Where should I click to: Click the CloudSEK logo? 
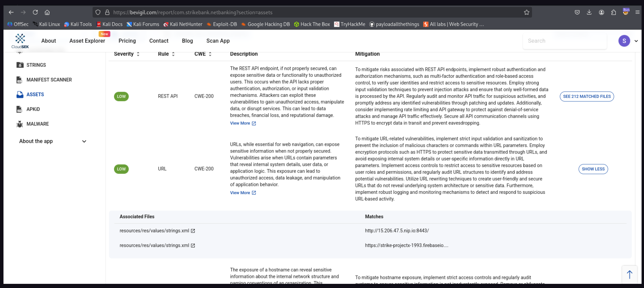(x=20, y=41)
